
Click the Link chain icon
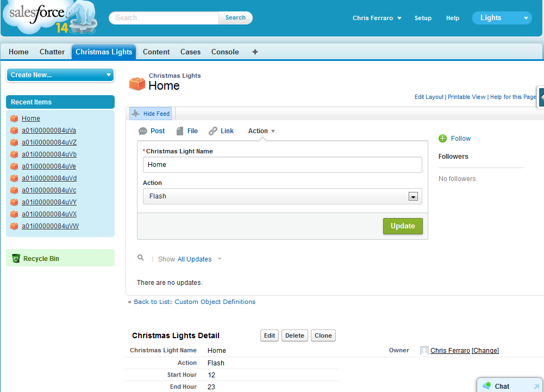click(213, 131)
